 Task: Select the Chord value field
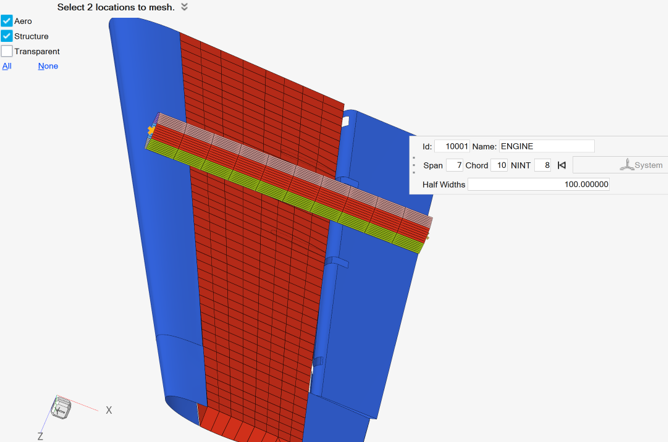pos(500,165)
